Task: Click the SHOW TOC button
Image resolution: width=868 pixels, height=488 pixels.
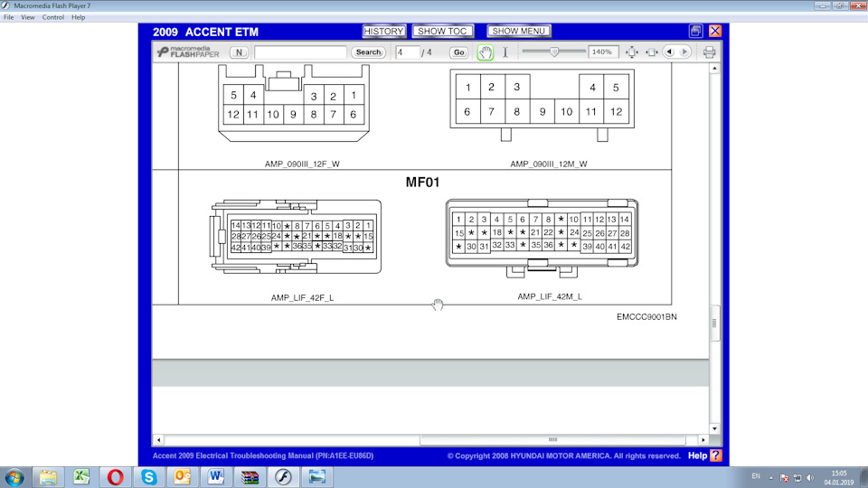Action: 442,31
